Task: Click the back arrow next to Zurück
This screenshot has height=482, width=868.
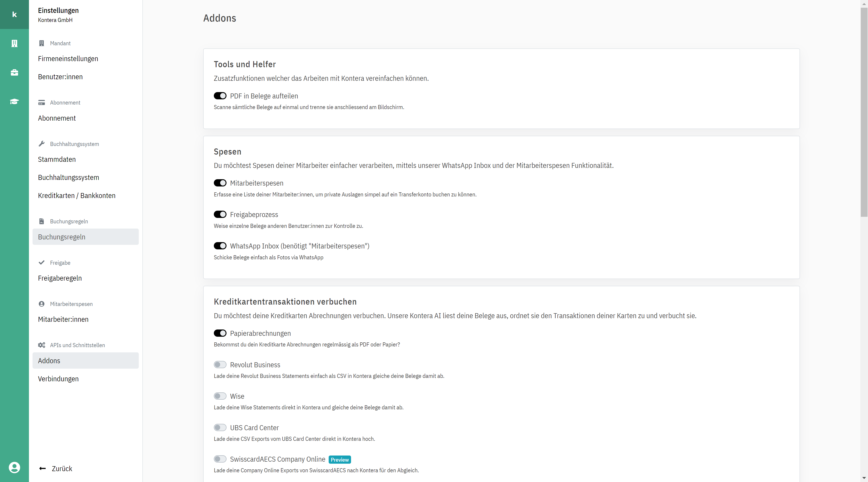Action: (42, 468)
